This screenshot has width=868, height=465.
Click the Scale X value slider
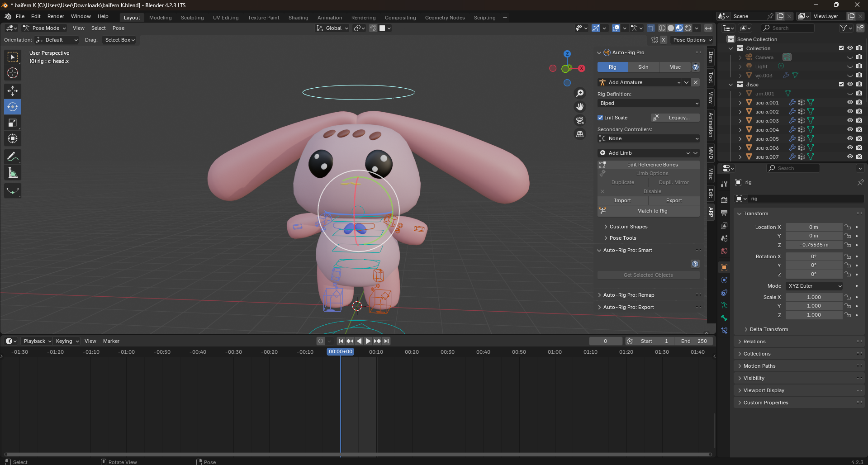tap(813, 297)
